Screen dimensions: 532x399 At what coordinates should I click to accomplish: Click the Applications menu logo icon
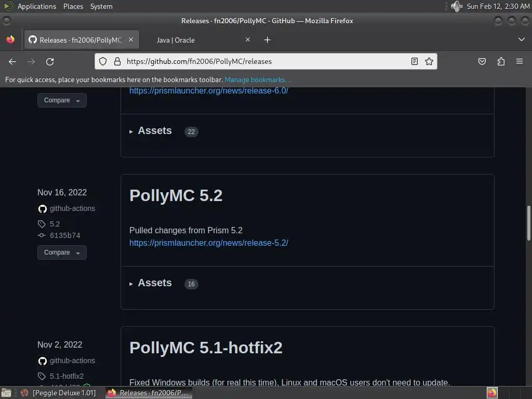tap(8, 6)
